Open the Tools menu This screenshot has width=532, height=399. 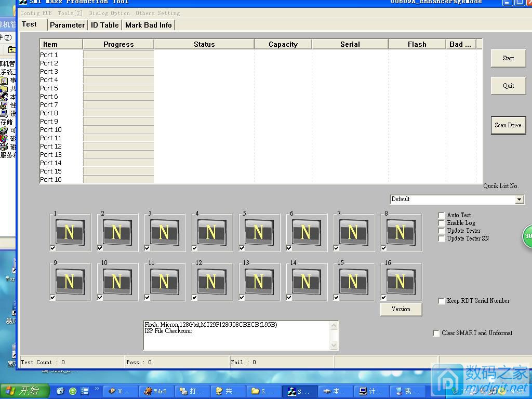[70, 13]
